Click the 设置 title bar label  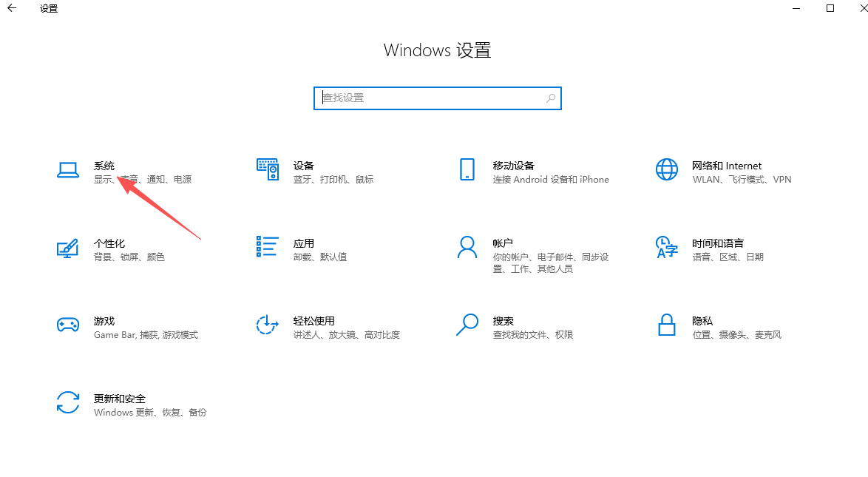tap(47, 8)
